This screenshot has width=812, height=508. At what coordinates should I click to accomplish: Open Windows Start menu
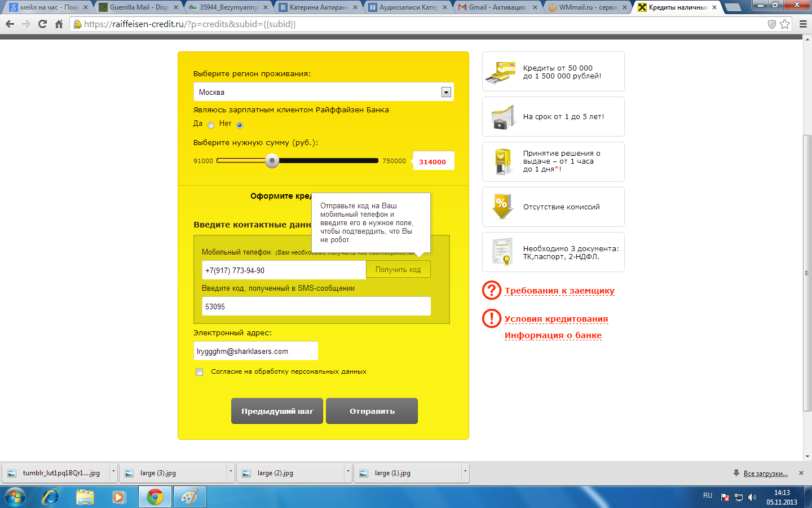tap(15, 497)
